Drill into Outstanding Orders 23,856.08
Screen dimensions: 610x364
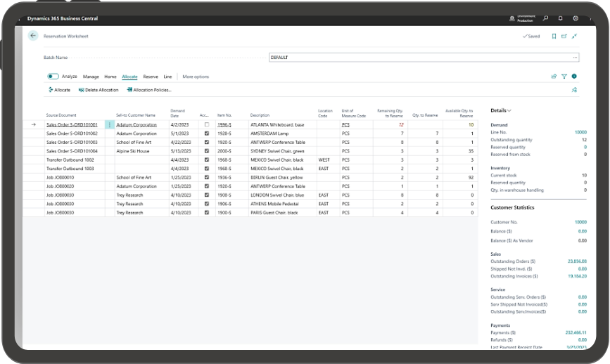pos(577,261)
